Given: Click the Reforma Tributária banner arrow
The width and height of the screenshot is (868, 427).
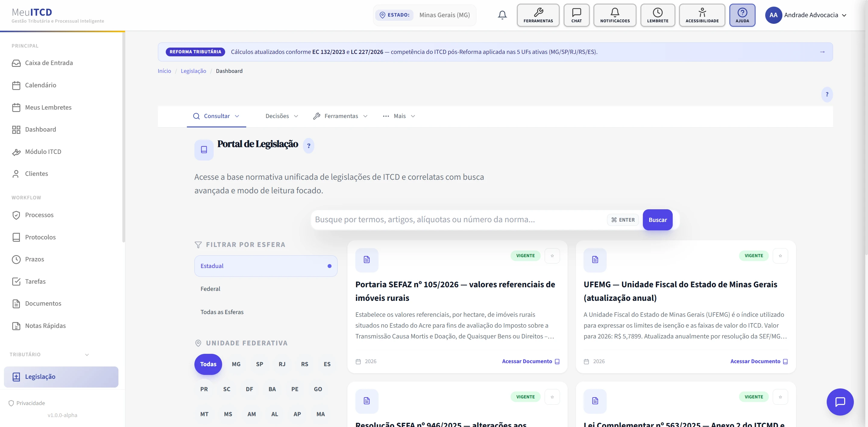Looking at the screenshot, I should coord(822,52).
